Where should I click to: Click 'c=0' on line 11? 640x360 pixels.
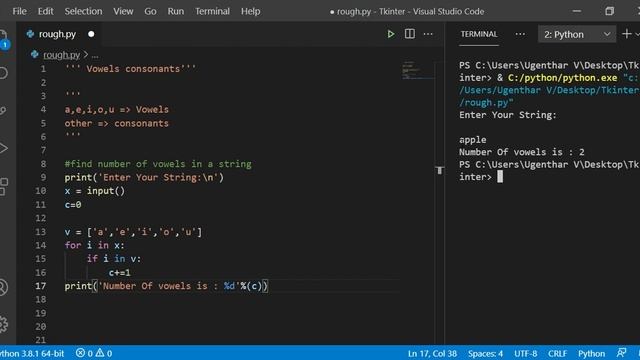coord(73,204)
